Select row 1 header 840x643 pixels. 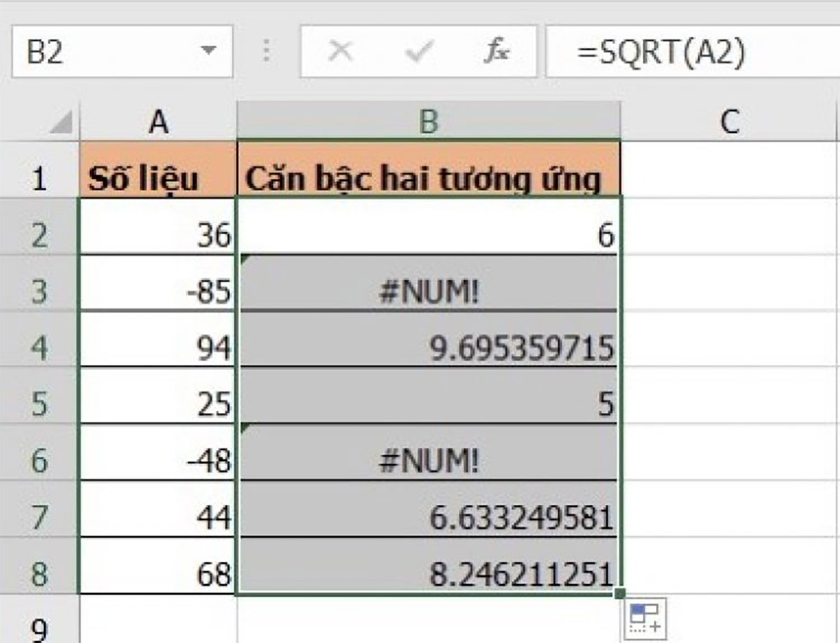pos(39,170)
